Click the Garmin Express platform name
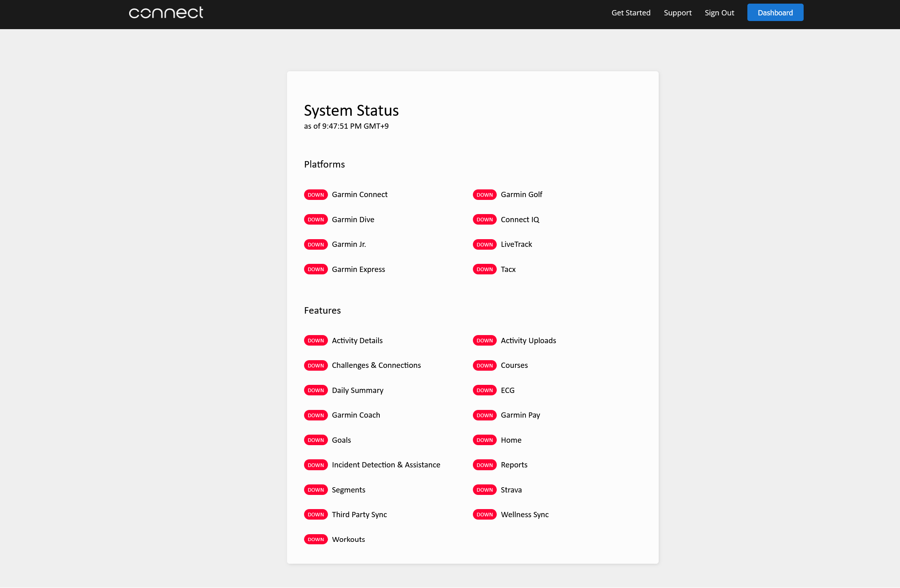Viewport: 900px width, 588px height. [x=358, y=269]
